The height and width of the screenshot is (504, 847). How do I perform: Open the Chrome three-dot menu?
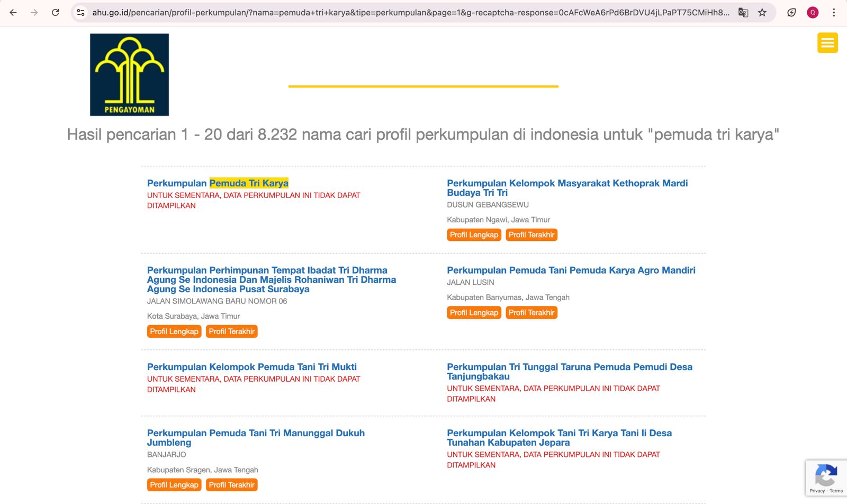coord(834,12)
